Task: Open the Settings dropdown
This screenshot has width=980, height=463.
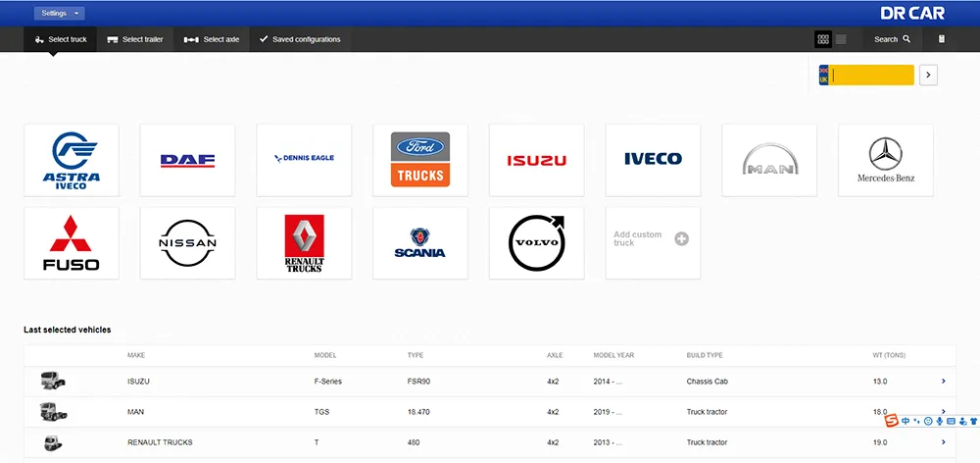Action: pyautogui.click(x=60, y=13)
